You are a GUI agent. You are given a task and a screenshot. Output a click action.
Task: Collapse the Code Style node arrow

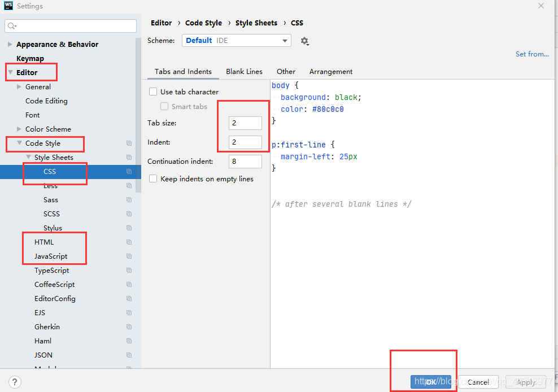click(x=20, y=143)
